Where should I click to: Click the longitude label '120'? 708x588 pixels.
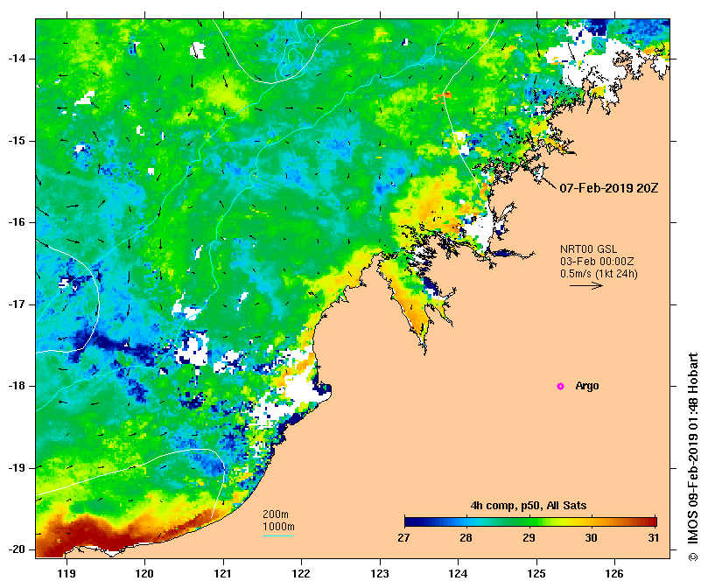point(145,574)
